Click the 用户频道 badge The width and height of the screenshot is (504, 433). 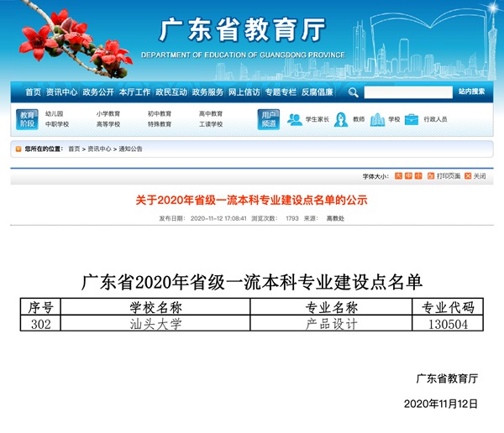[x=269, y=119]
